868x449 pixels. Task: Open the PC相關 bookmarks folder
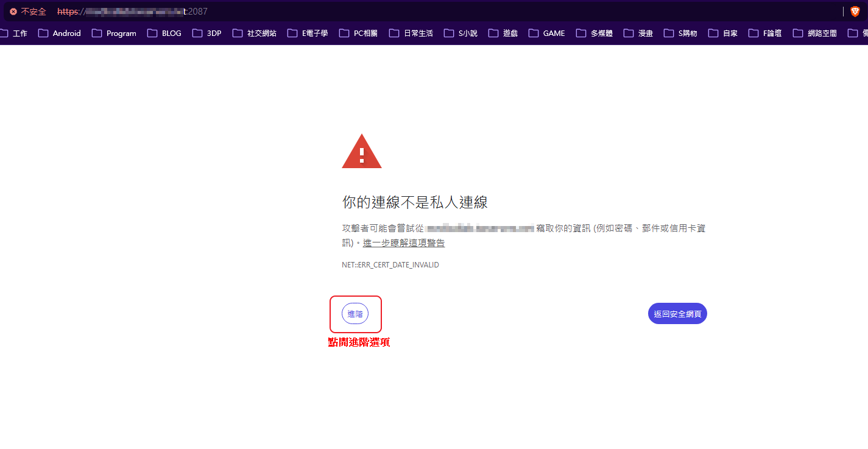358,34
